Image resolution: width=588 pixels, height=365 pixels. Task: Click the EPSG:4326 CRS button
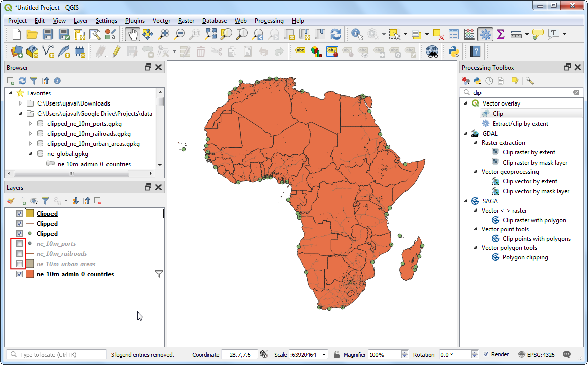tap(537, 355)
